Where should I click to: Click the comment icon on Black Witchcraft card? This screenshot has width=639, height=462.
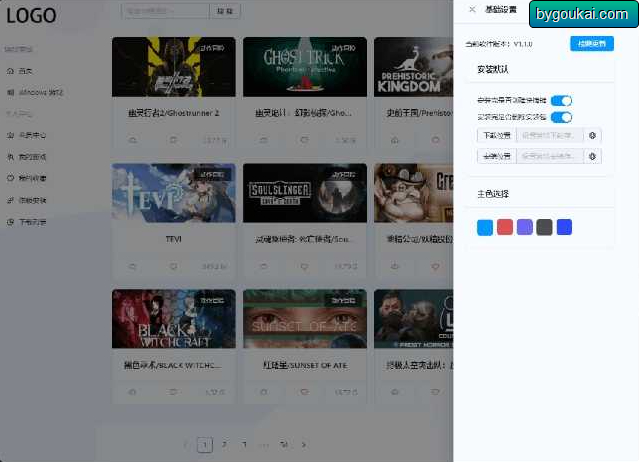[173, 392]
